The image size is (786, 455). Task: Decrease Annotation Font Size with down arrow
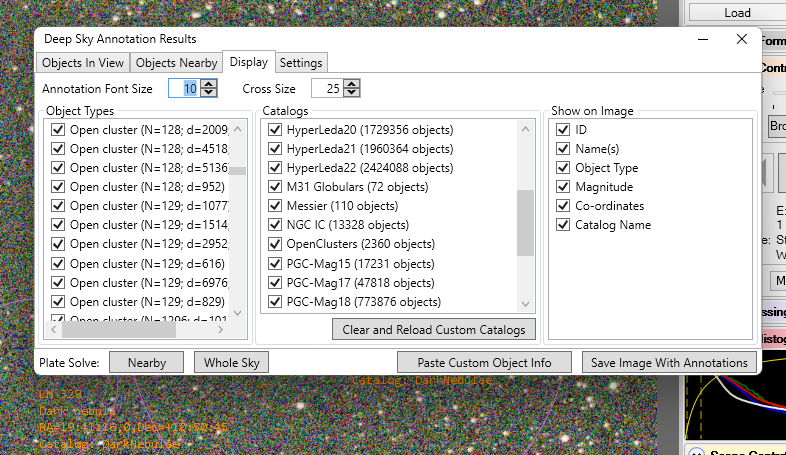click(x=209, y=93)
